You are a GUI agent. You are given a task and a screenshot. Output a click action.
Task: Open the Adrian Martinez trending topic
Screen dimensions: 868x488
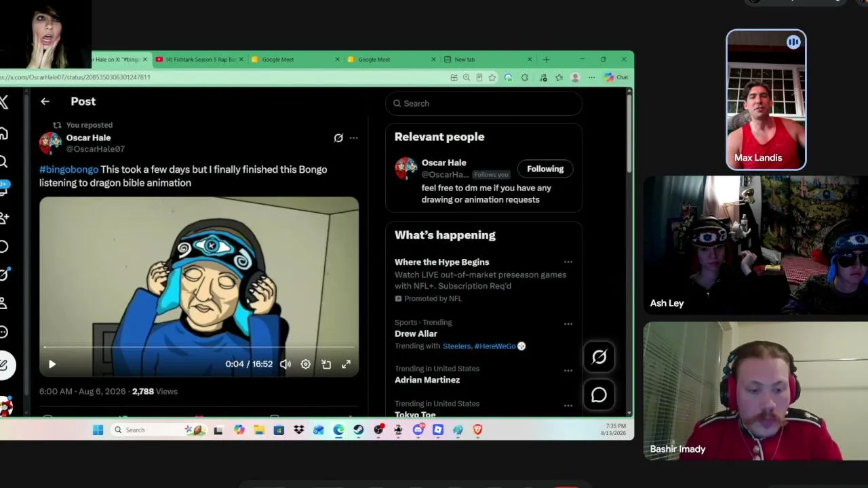427,380
